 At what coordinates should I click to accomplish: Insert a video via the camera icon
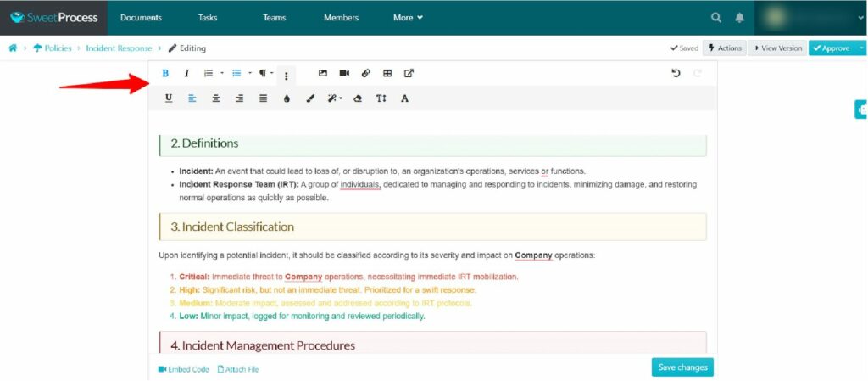tap(344, 73)
